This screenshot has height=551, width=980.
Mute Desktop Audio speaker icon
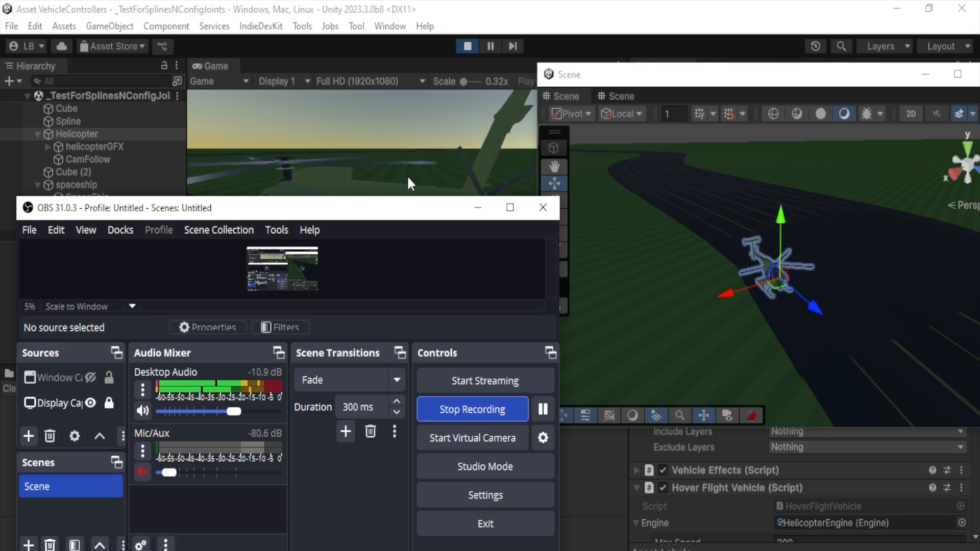(x=142, y=411)
